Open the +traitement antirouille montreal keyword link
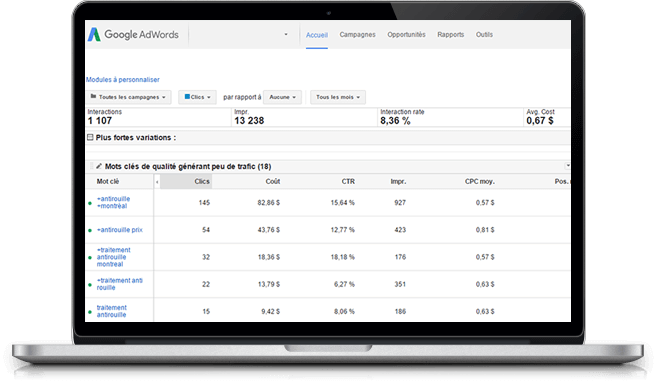 (114, 257)
